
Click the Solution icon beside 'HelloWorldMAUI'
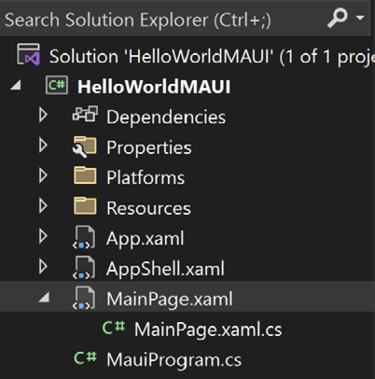point(29,54)
